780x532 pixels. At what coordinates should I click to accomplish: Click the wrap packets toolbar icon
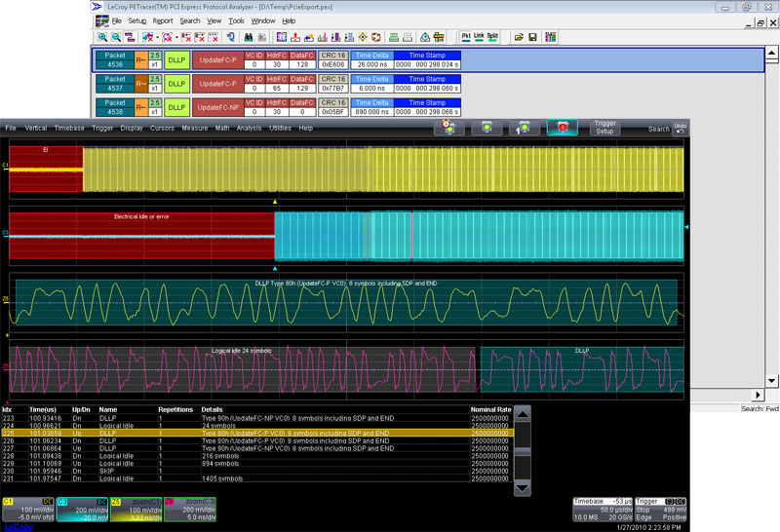coord(130,37)
